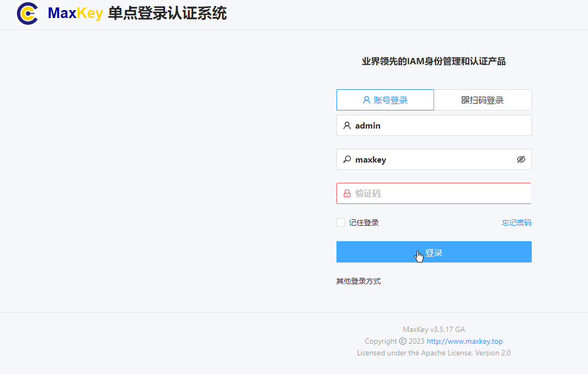This screenshot has width=588, height=374.
Task: Uncheck 记住登录 to disable remembering login
Action: click(x=341, y=223)
